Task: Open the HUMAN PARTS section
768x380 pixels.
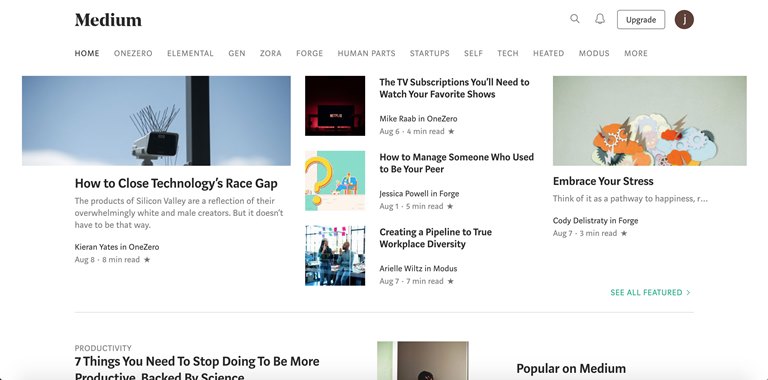Action: pyautogui.click(x=366, y=53)
